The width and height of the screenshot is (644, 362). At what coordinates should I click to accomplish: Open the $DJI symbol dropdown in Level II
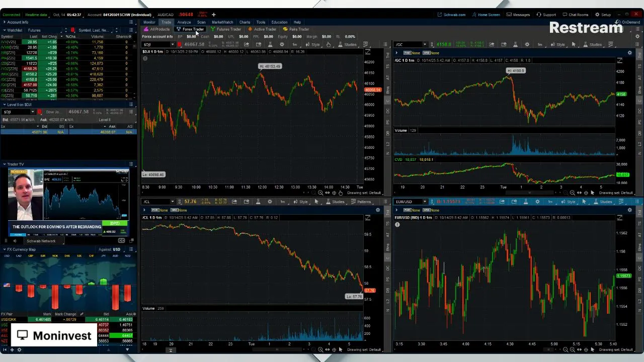[x=33, y=112]
